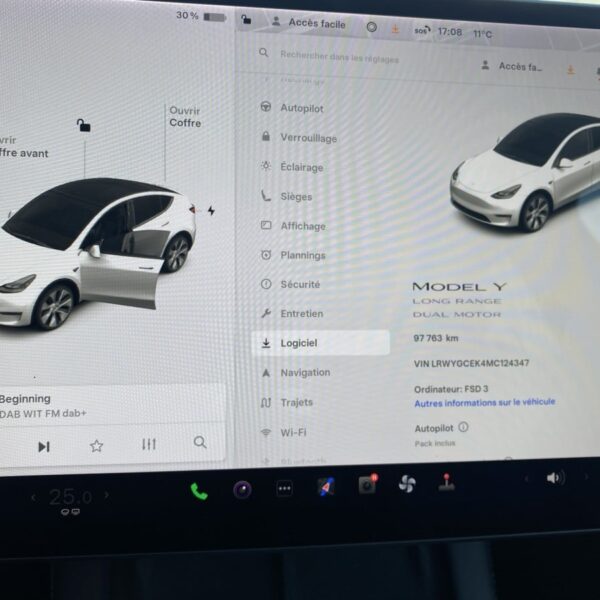Click the volume speaker icon
The height and width of the screenshot is (600, 600).
coord(556,478)
